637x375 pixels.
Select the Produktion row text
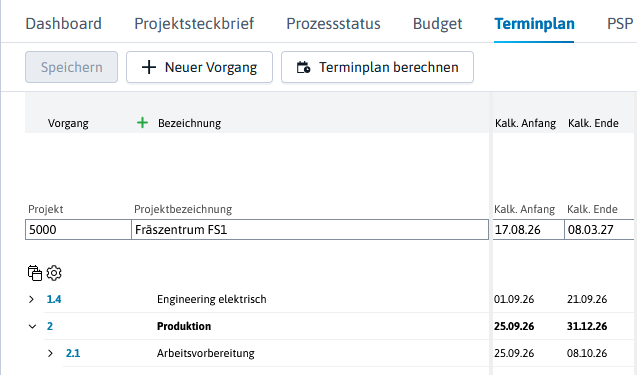[x=184, y=326]
